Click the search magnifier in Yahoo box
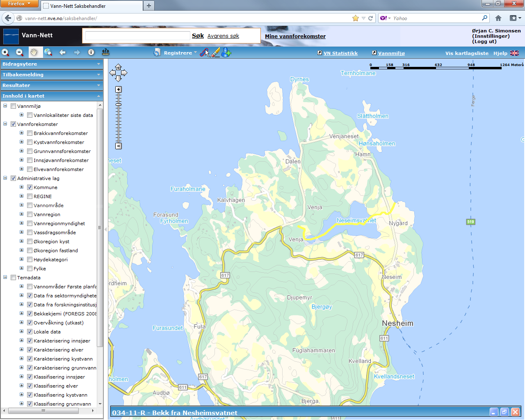 pyautogui.click(x=485, y=18)
